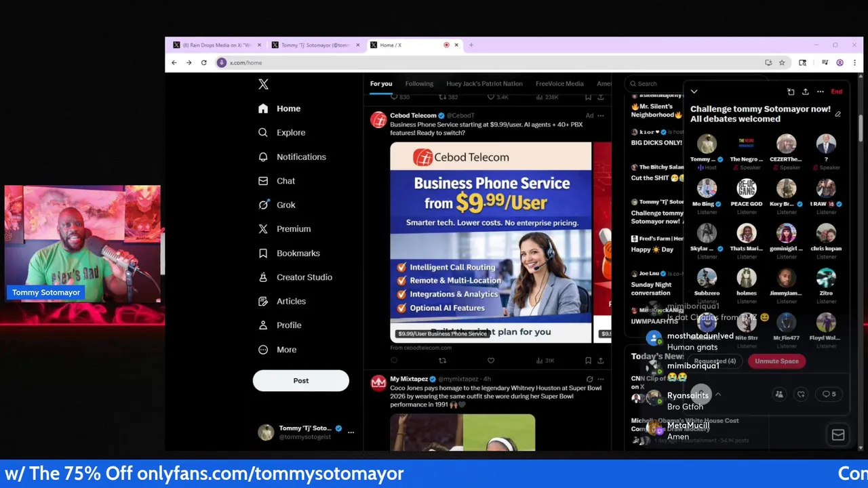This screenshot has width=868, height=488.
Task: Reload the x.com page
Action: 203,62
